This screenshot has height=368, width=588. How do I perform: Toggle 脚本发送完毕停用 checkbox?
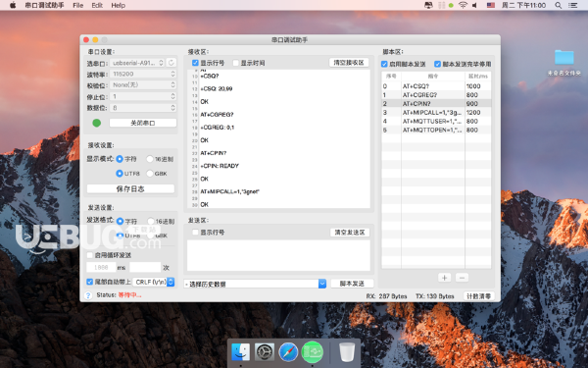pyautogui.click(x=437, y=64)
